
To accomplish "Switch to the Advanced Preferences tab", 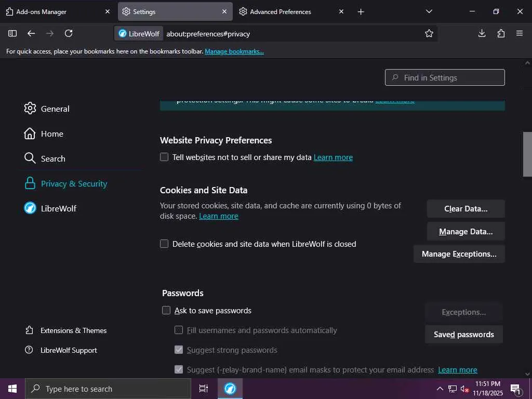I will (291, 11).
